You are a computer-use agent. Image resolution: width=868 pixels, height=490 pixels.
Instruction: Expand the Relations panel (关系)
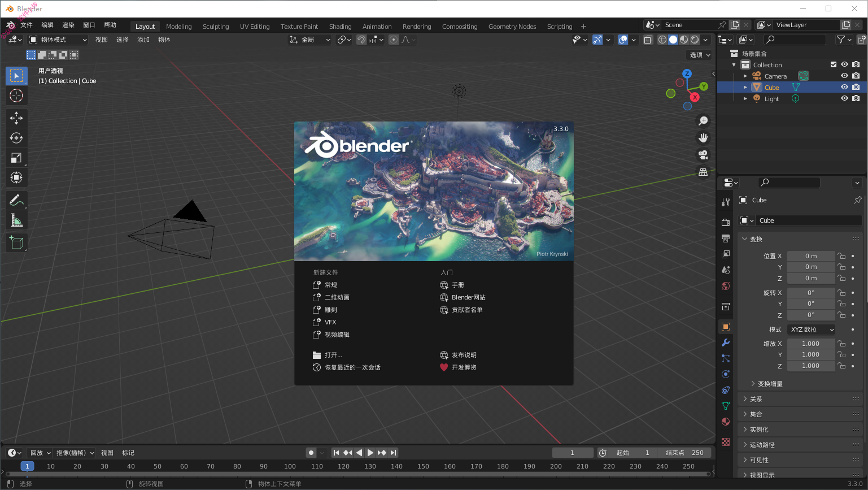click(x=800, y=399)
